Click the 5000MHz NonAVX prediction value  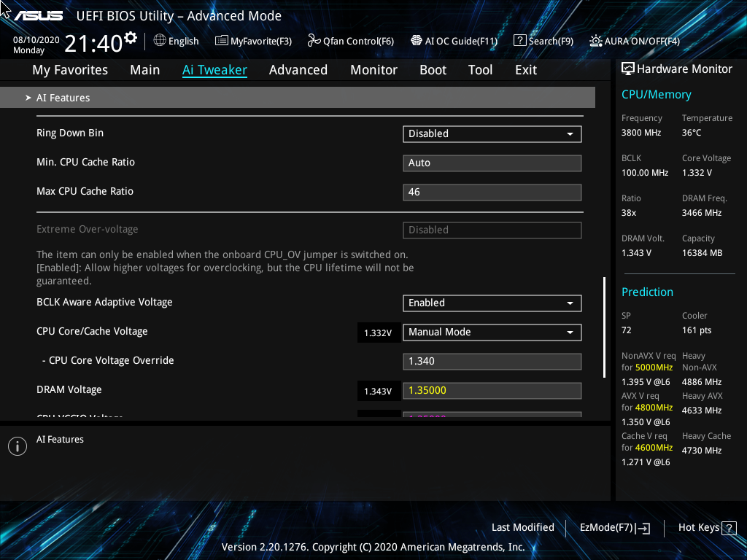654,367
